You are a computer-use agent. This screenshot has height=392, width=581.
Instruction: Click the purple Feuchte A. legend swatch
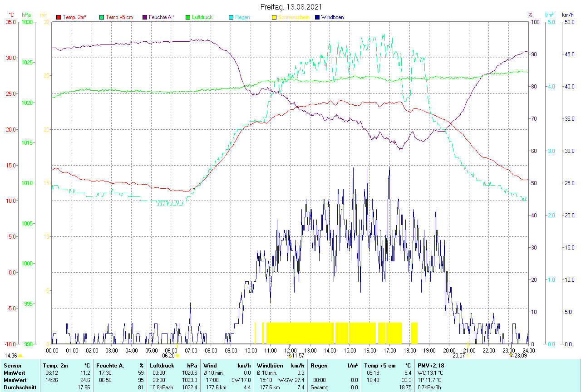pos(145,17)
